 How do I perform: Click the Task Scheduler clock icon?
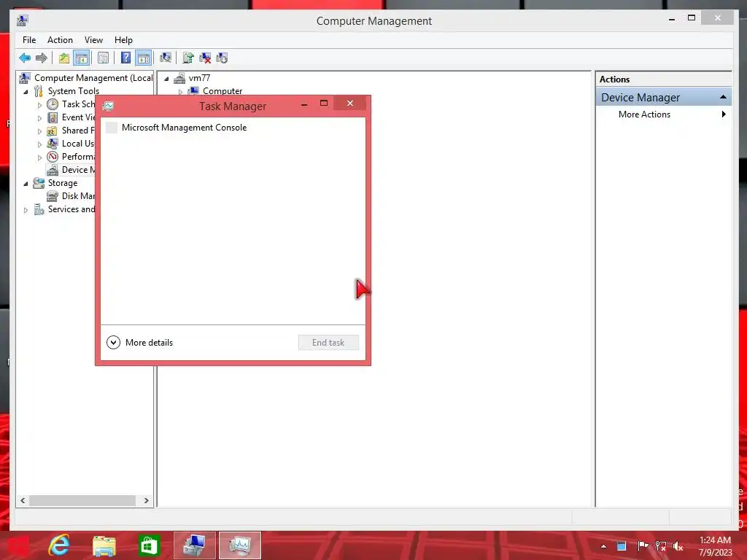tap(53, 104)
